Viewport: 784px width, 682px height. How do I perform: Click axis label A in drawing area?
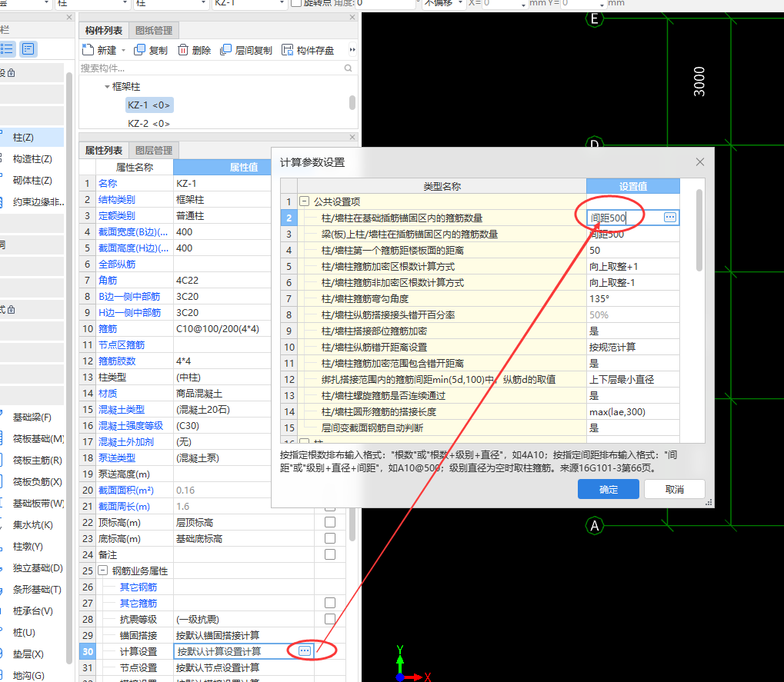595,526
